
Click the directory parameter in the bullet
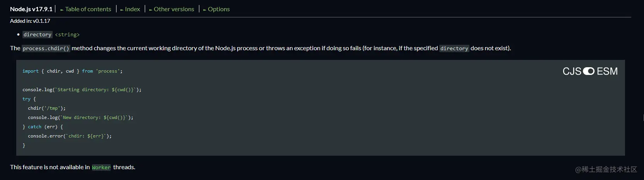(37, 35)
